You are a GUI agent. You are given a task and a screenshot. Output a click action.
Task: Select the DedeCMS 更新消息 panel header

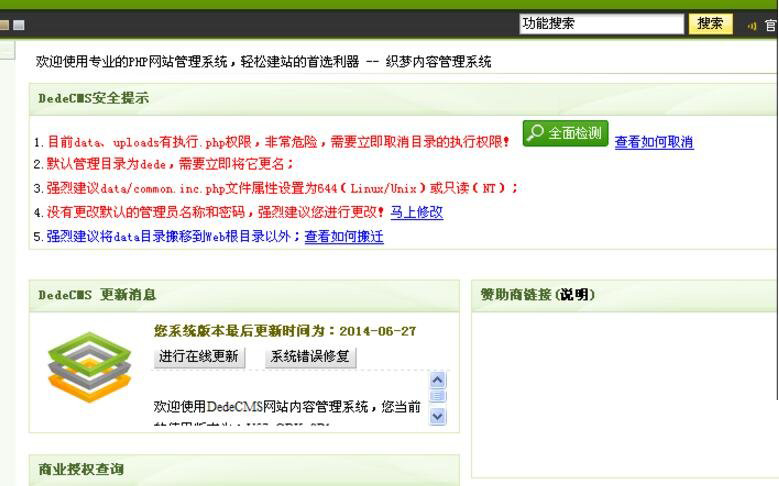[x=97, y=295]
